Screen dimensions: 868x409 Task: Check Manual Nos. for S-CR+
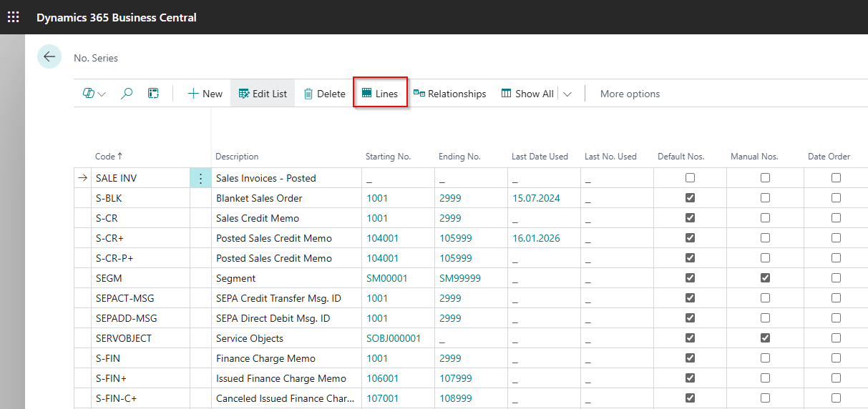click(x=765, y=238)
